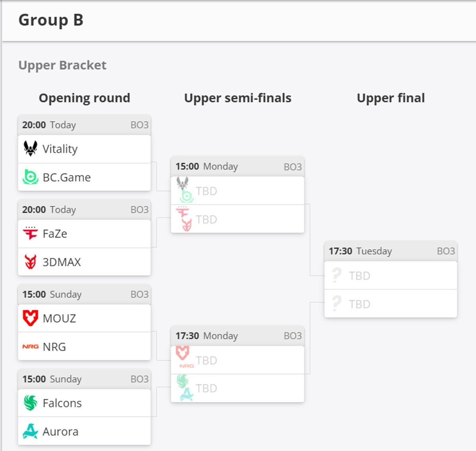
Task: Open the BC.Game team link
Action: tap(67, 178)
